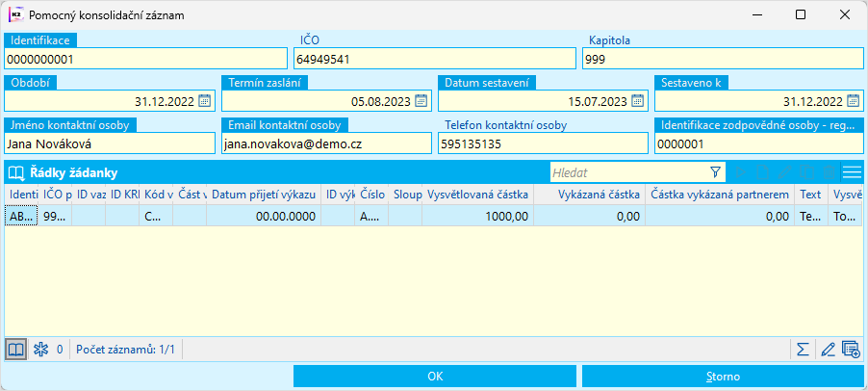Select the Te... cell under Text column
Viewport: 868px width, 391px height.
[x=811, y=216]
